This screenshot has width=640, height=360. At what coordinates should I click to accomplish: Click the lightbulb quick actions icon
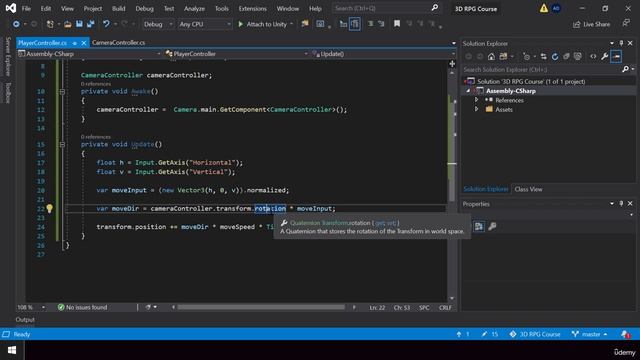(49, 209)
